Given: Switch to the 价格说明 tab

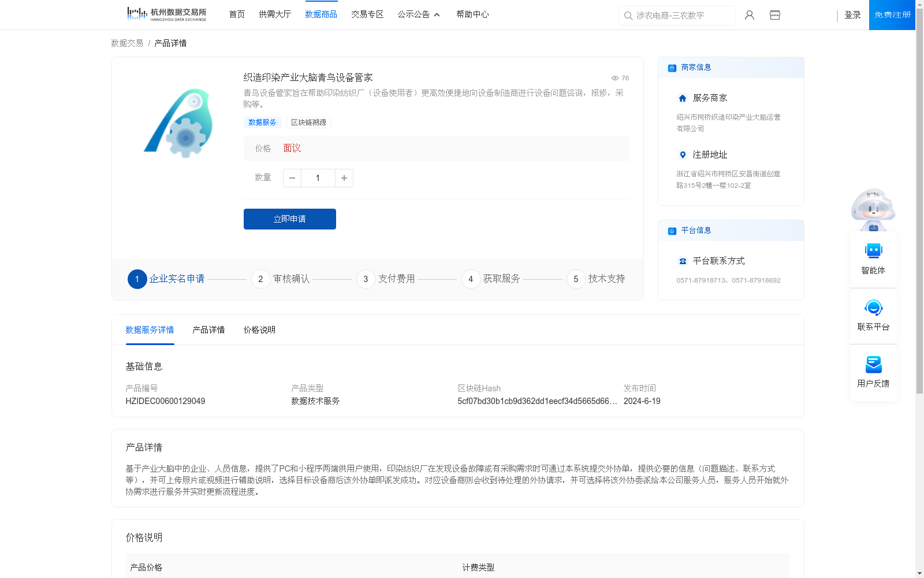Looking at the screenshot, I should (259, 330).
